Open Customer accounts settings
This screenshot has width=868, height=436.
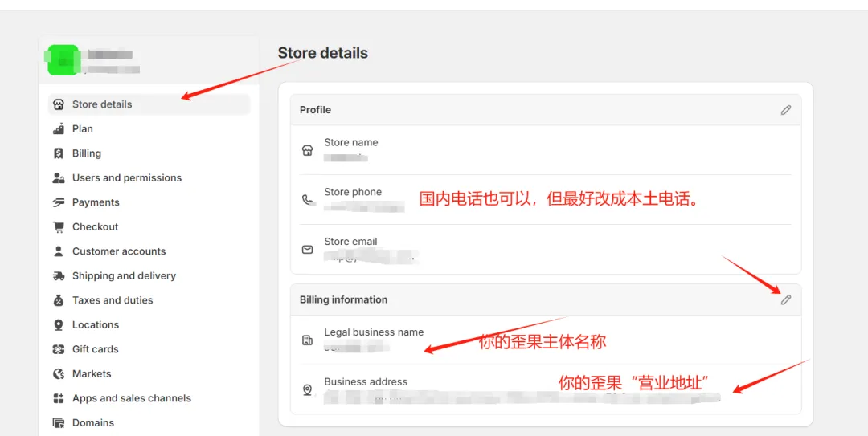coord(118,251)
